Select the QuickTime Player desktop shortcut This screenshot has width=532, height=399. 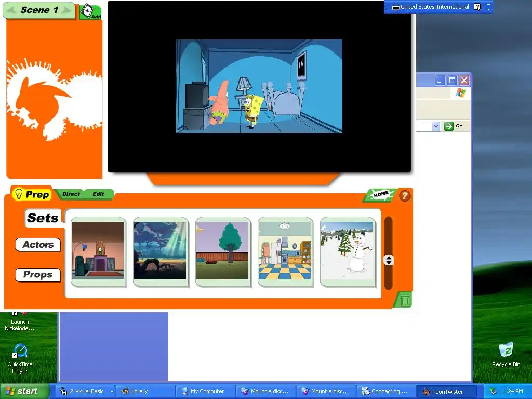click(20, 358)
